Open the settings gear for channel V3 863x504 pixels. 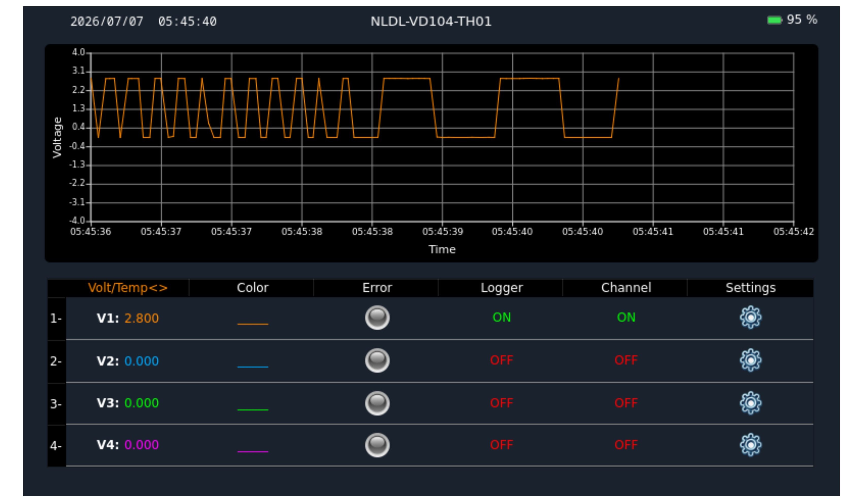click(x=750, y=403)
